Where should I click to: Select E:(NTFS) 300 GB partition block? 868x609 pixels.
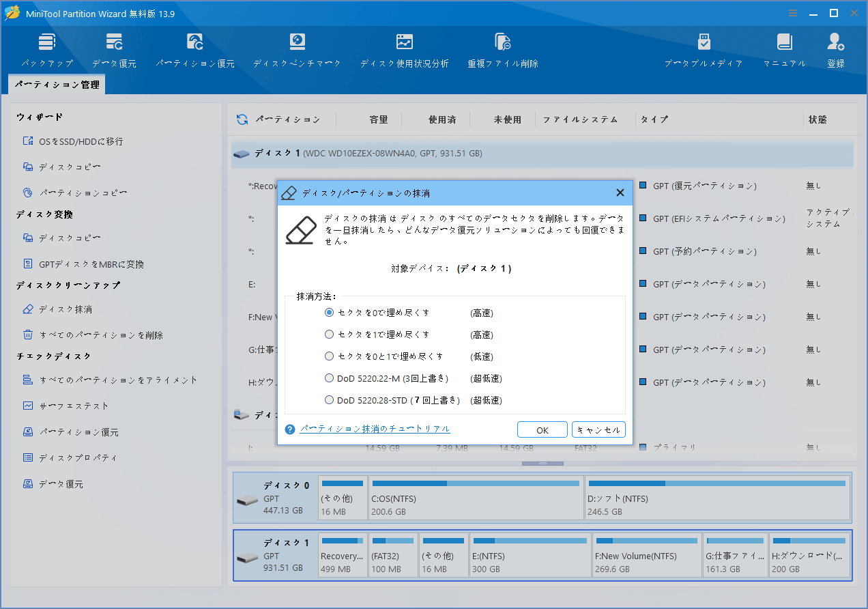[530, 556]
